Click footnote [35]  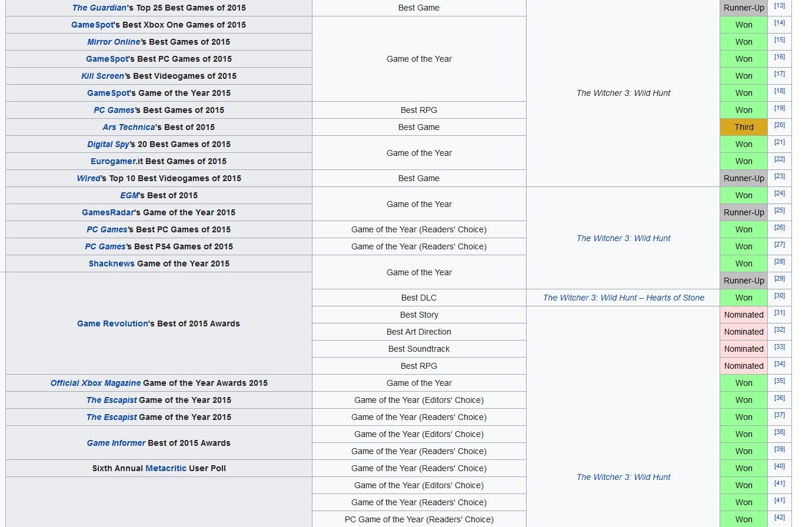pos(780,381)
